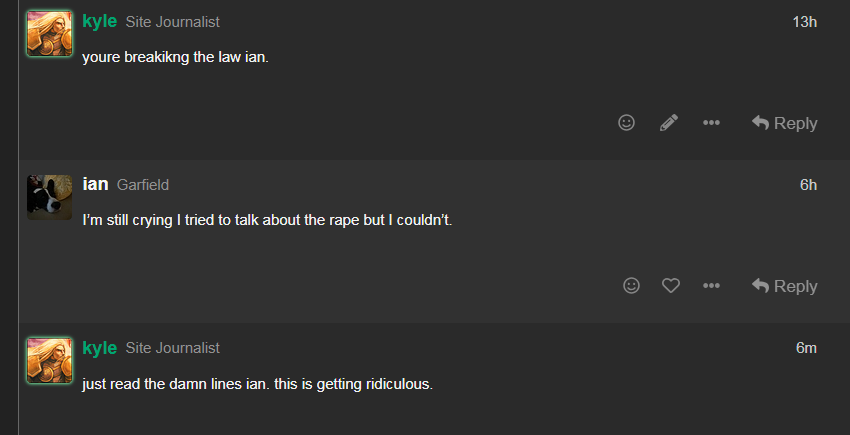This screenshot has height=435, width=850.
Task: Like ian's post with the heart icon
Action: tap(671, 285)
